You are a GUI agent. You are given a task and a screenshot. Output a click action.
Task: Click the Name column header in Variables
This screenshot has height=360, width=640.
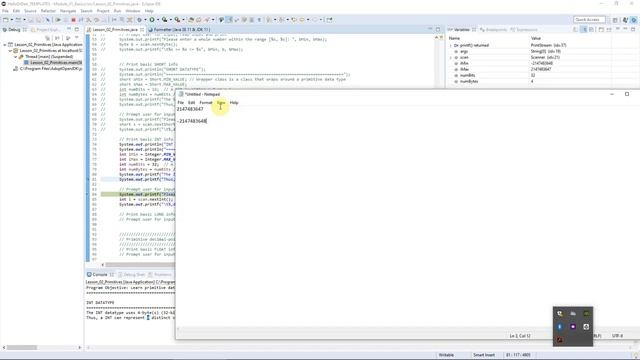click(454, 38)
